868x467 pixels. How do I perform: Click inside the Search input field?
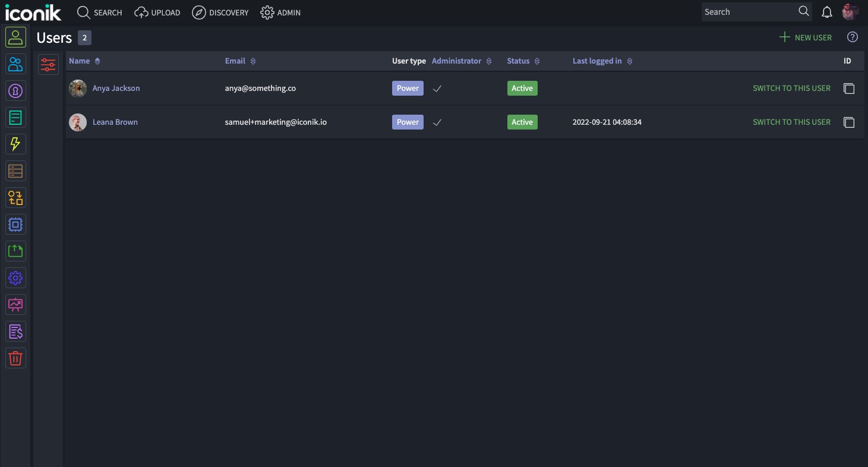point(749,11)
